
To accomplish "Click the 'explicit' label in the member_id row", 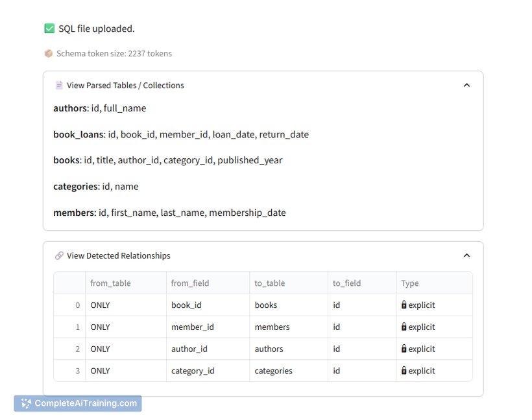I will pyautogui.click(x=422, y=327).
